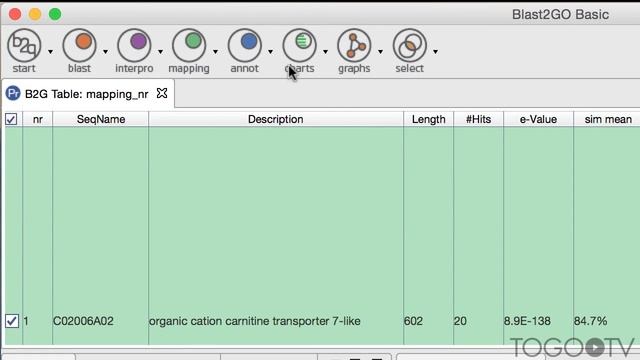Expand the blast dropdown arrow
This screenshot has height=360, width=640.
pos(105,52)
